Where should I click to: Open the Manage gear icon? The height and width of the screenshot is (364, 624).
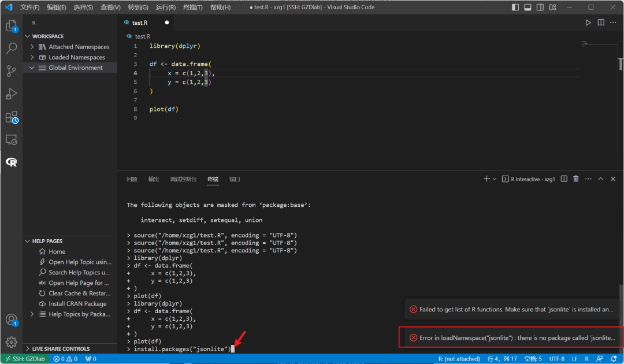[x=11, y=341]
